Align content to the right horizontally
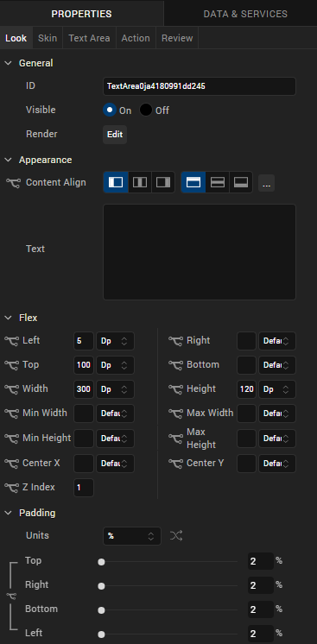 [163, 182]
